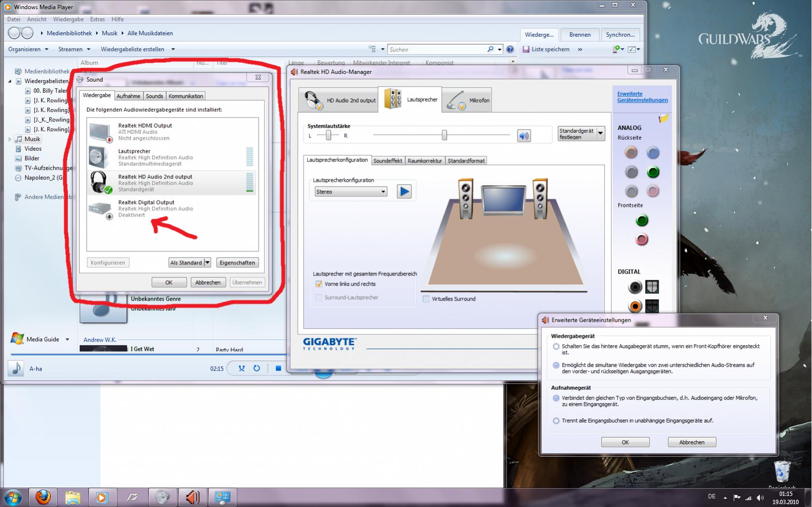The height and width of the screenshot is (507, 812).
Task: Open the Standardgerät festlegen dropdown
Action: pos(600,133)
